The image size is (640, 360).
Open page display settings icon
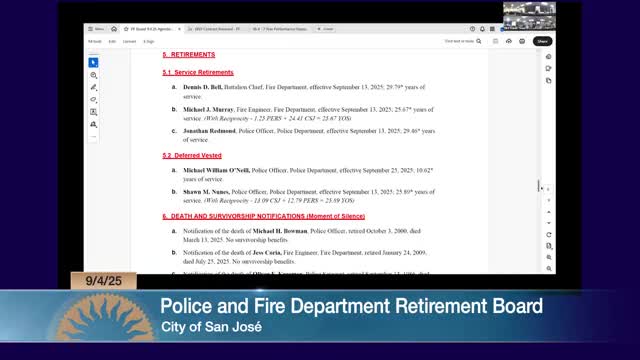click(x=549, y=246)
